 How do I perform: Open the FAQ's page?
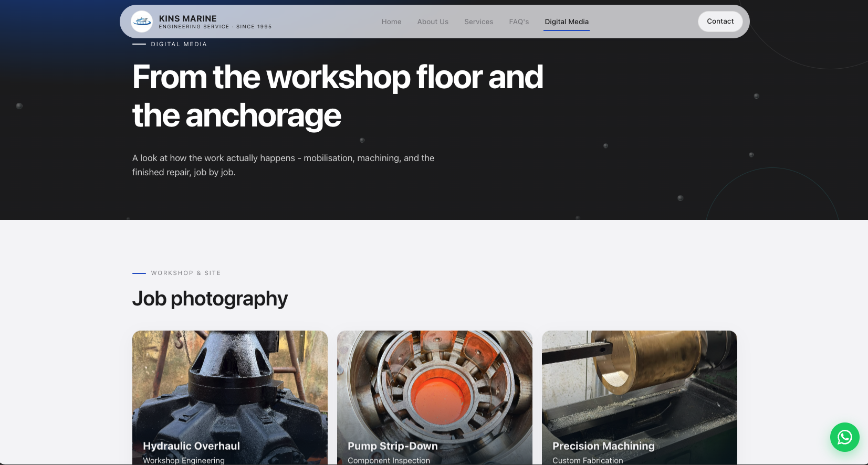click(519, 22)
